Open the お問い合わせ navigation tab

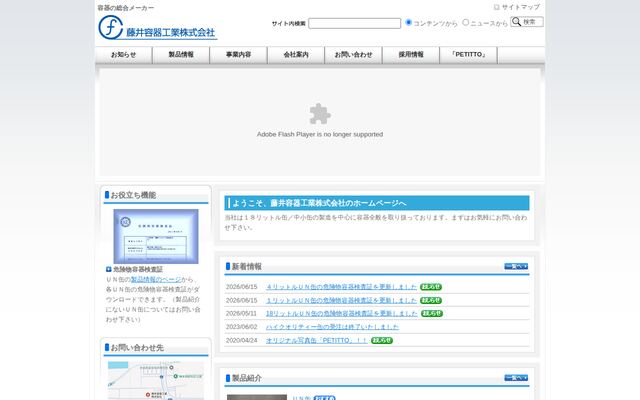pyautogui.click(x=353, y=55)
